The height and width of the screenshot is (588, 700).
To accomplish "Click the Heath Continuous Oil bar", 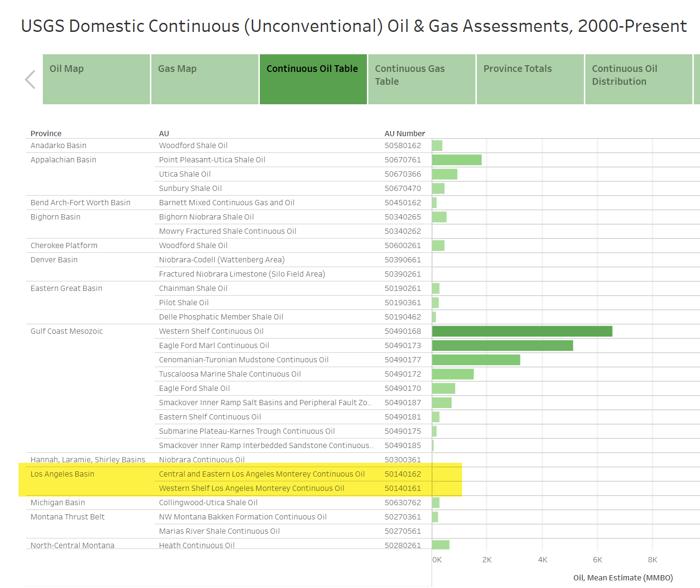I will pyautogui.click(x=441, y=545).
